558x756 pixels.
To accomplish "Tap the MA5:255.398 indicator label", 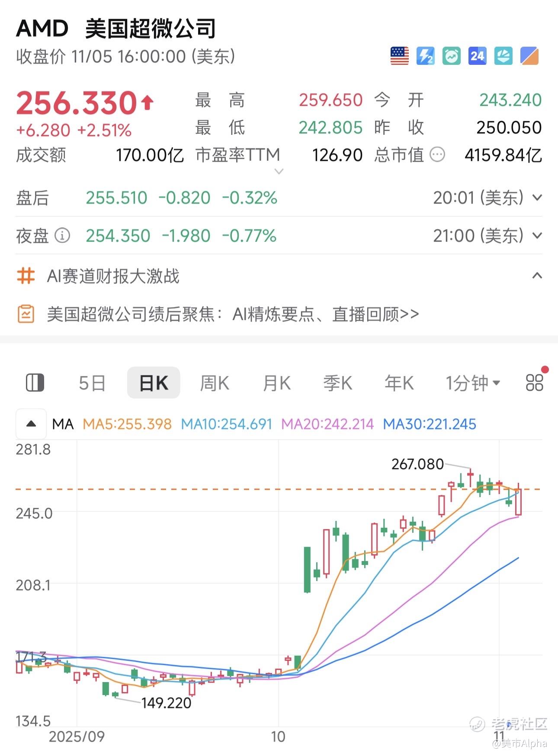I will (x=127, y=424).
